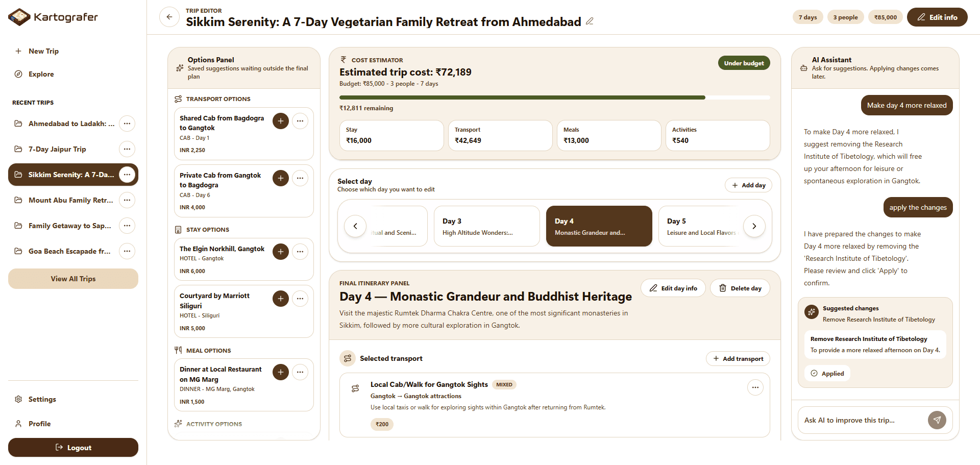The width and height of the screenshot is (980, 465).
Task: Show next days with right chevron
Action: click(754, 226)
